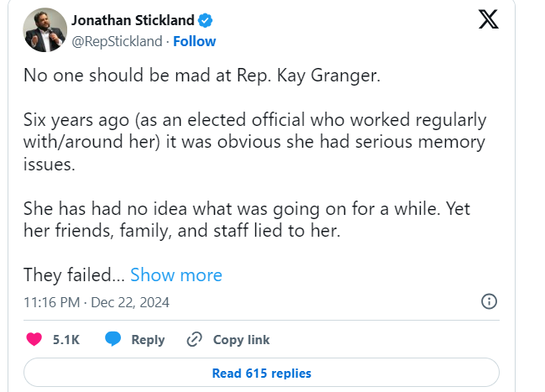Click the chain link copy icon
The height and width of the screenshot is (392, 545).
point(195,340)
